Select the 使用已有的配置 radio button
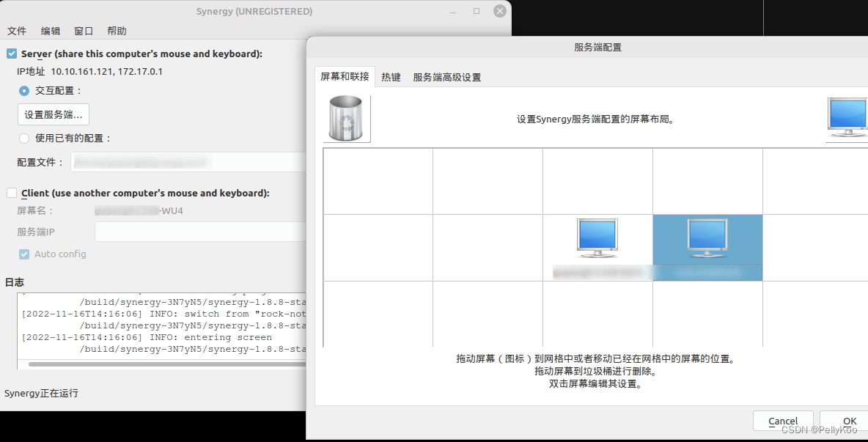 24,138
